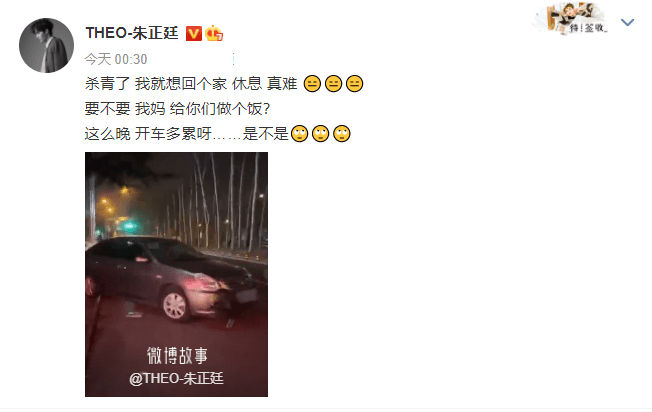Click the post line 要不要 我妈 给你们做个饭

(178, 109)
